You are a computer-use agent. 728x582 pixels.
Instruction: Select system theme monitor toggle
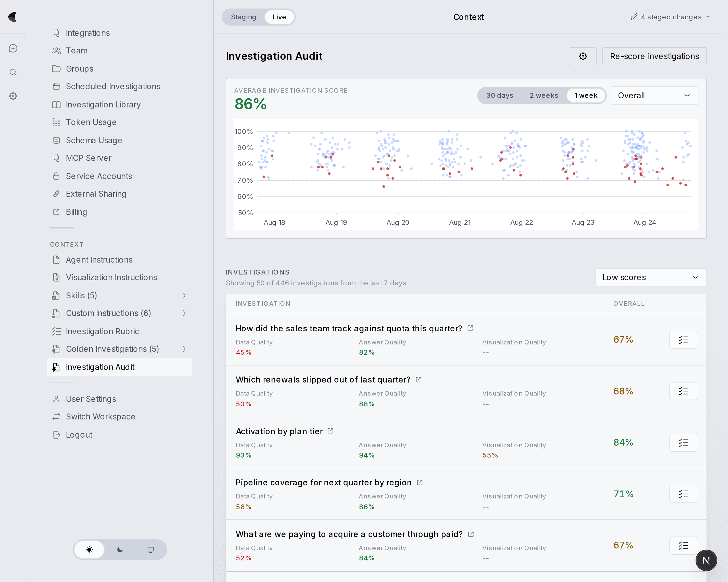tap(151, 550)
